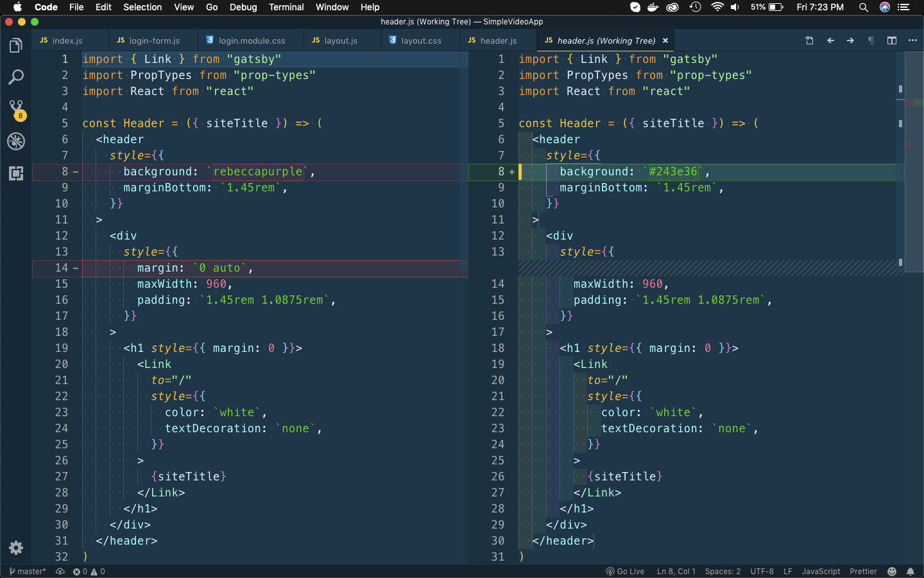Change indentation via Spaces: 2
Image resolution: width=924 pixels, height=578 pixels.
[723, 572]
